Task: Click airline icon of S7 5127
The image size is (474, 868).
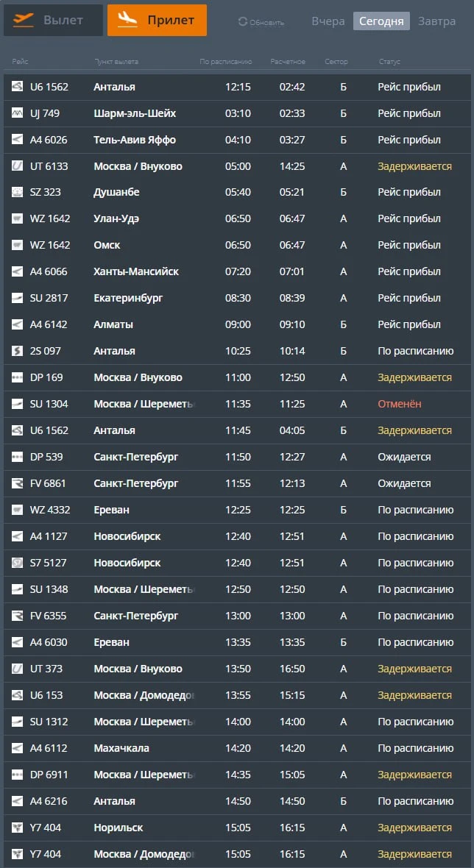Action: (x=17, y=563)
